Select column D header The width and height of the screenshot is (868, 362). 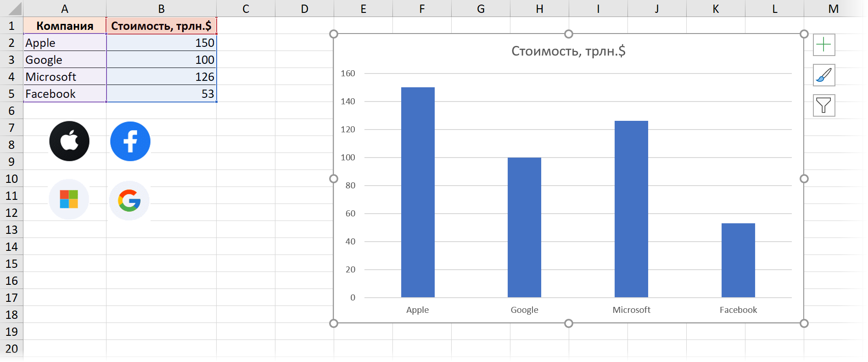(304, 9)
